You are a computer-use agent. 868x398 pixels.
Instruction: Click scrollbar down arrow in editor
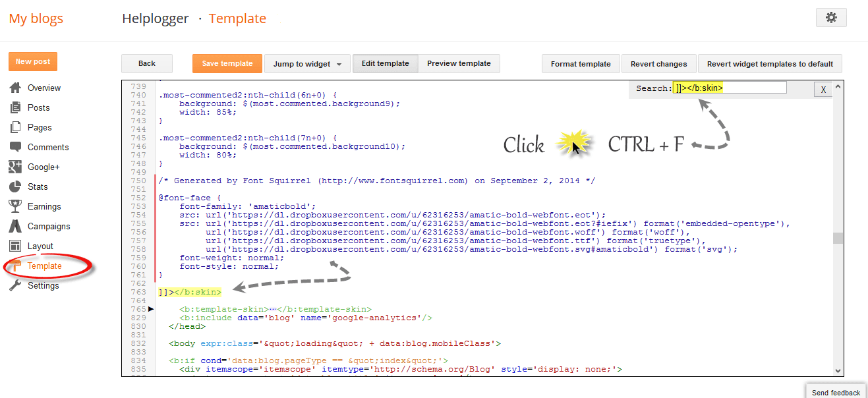click(838, 371)
